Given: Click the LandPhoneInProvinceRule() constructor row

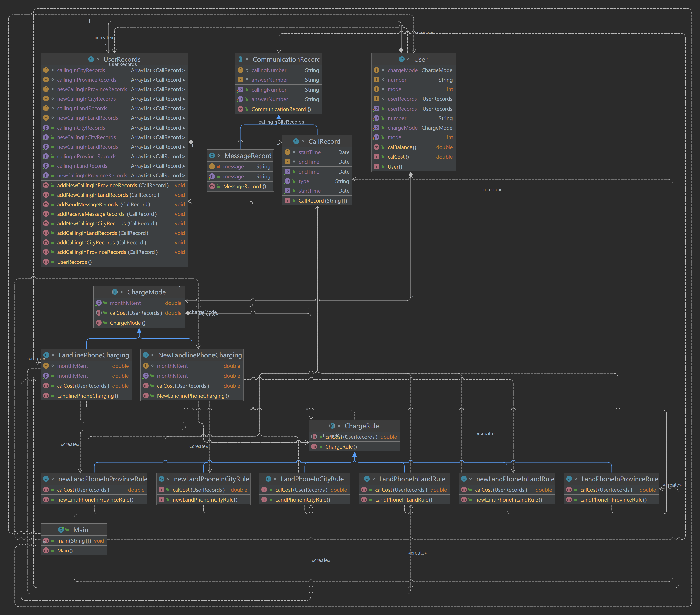Looking at the screenshot, I should click(613, 500).
